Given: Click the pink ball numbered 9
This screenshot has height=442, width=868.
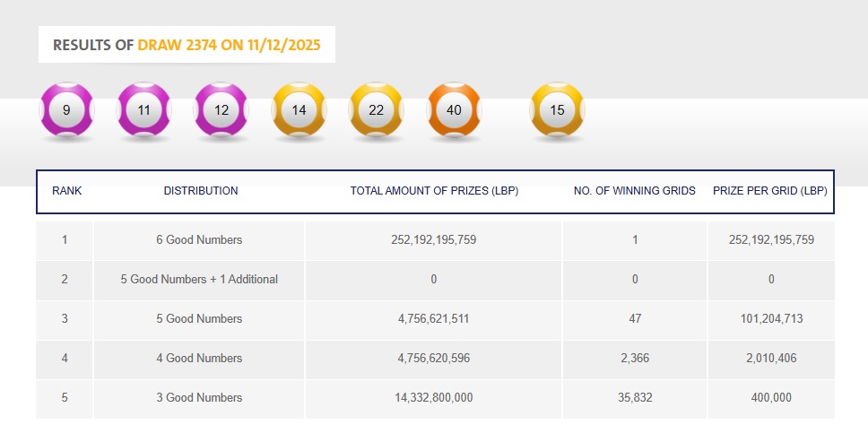Looking at the screenshot, I should pos(67,110).
